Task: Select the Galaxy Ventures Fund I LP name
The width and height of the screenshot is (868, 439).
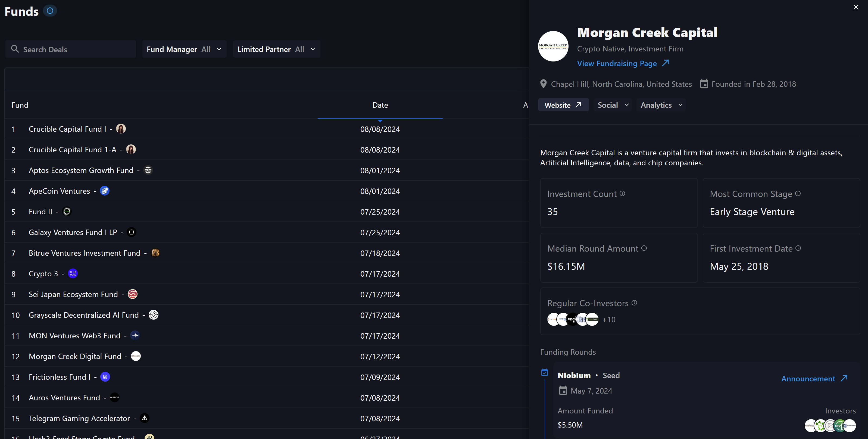Action: click(x=73, y=232)
